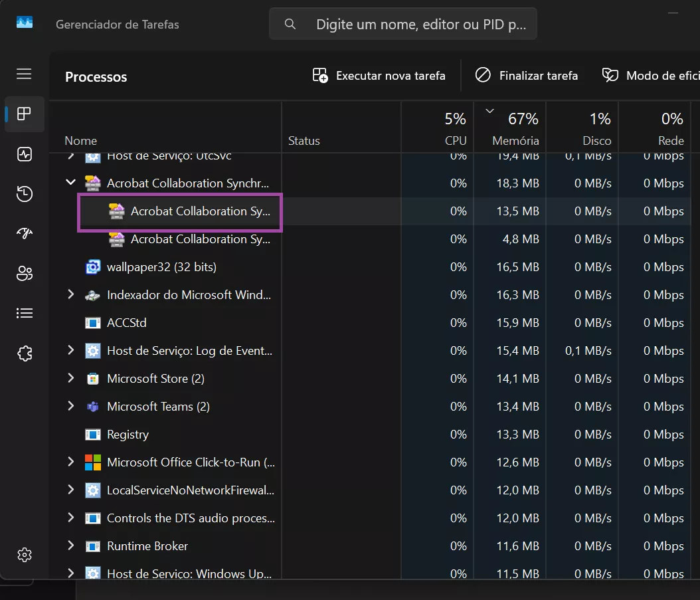Open Task Manager settings gear
700x600 pixels.
(x=25, y=554)
